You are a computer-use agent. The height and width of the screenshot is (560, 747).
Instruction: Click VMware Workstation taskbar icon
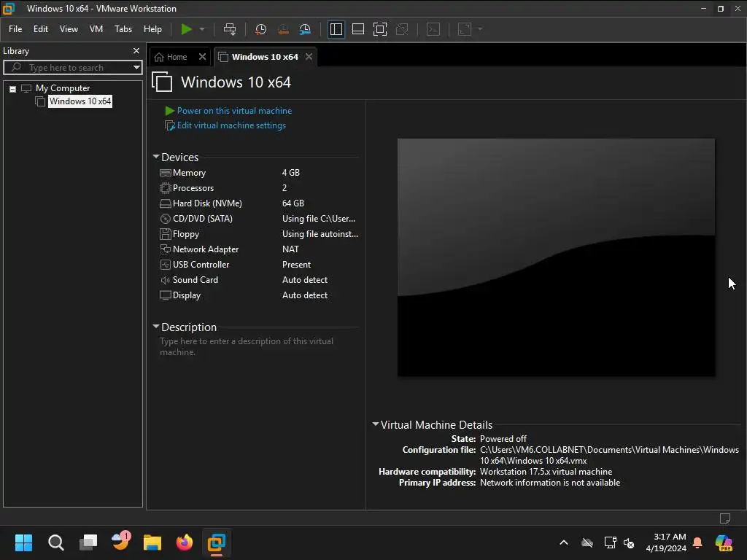click(216, 542)
